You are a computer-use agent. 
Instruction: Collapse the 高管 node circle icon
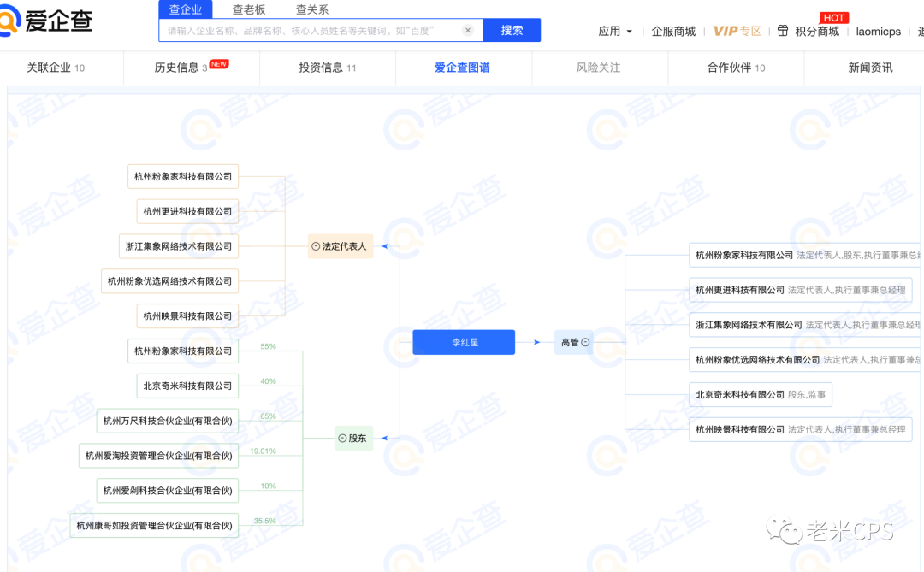(585, 342)
